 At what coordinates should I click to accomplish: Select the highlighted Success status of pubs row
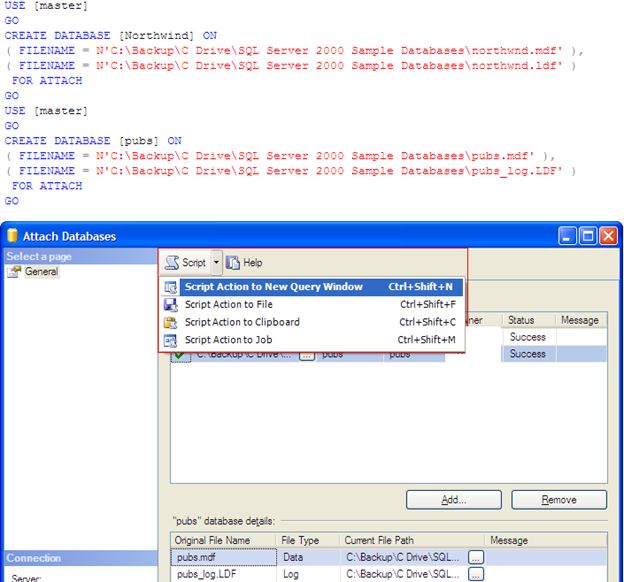(528, 353)
